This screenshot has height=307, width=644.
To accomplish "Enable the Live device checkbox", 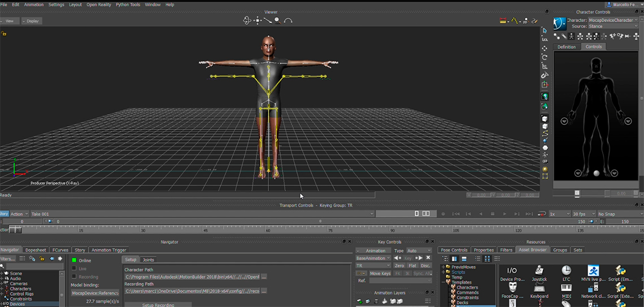I will (74, 269).
